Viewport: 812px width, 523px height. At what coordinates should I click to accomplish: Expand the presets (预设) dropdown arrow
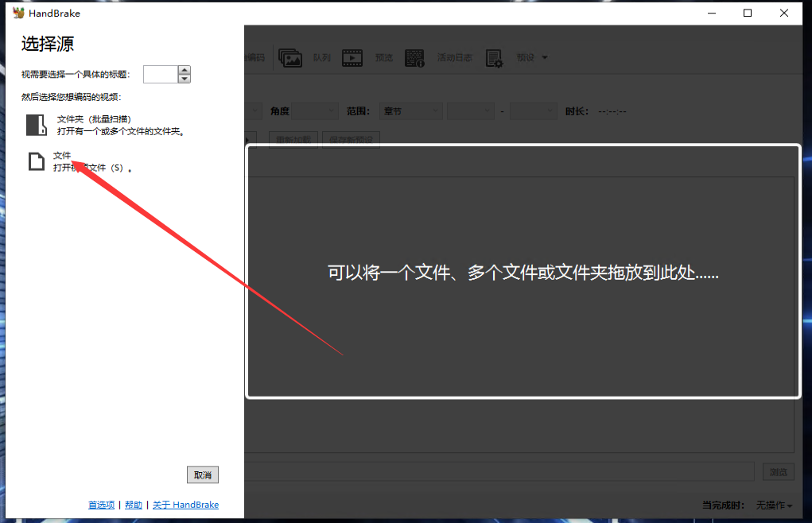point(545,58)
